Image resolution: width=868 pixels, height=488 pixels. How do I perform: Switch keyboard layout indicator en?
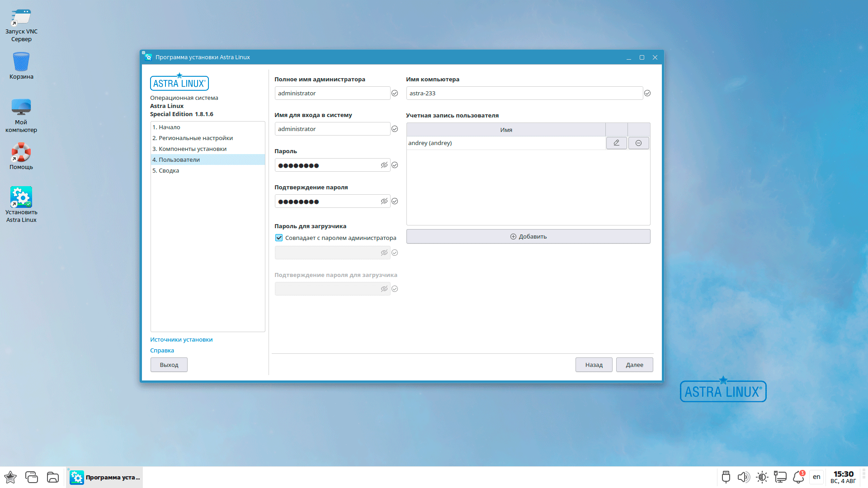pos(816,477)
